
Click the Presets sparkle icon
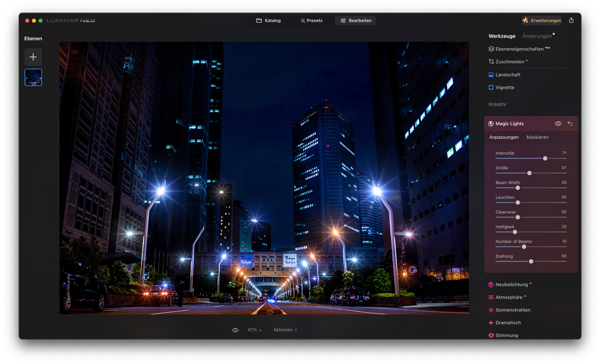[302, 20]
